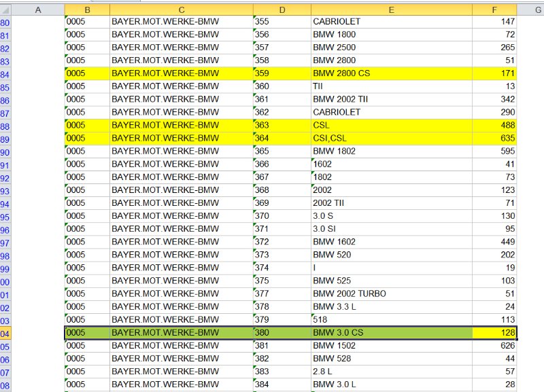Click row header of the BMW 2800 CS row
The width and height of the screenshot is (544, 392).
pos(5,73)
